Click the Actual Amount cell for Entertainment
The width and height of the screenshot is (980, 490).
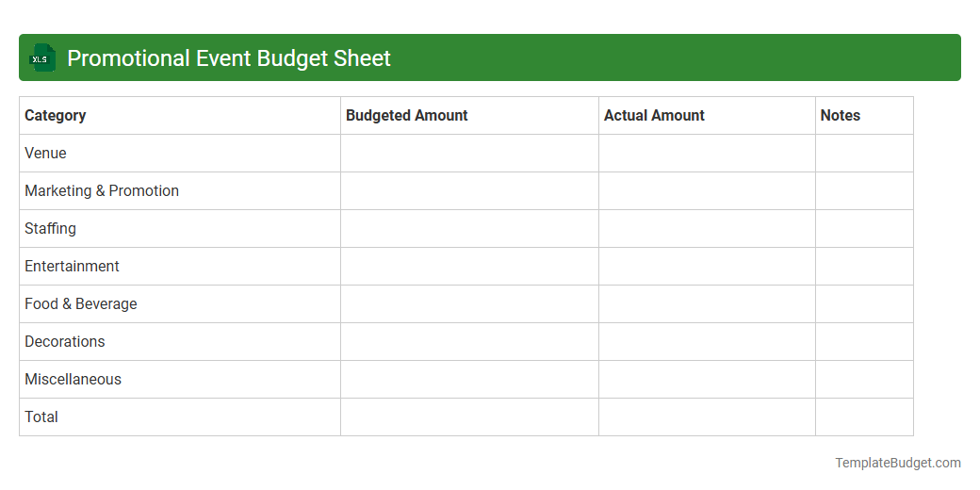[707, 267]
